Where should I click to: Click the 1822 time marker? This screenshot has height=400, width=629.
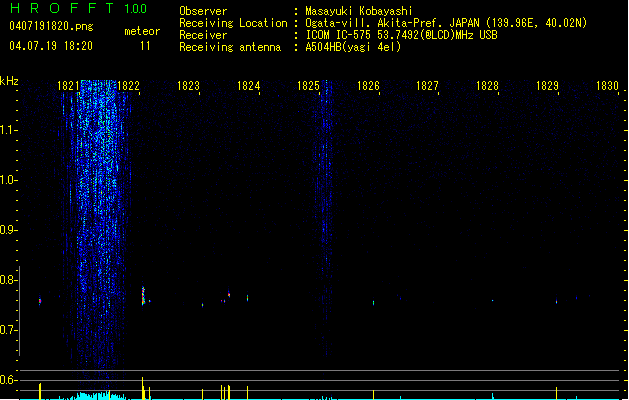click(128, 86)
